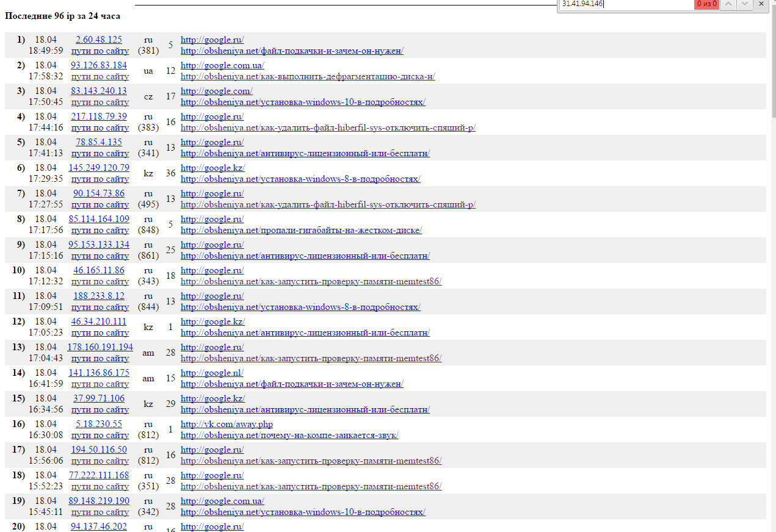Open 'пути по сайту' for row 19

tap(100, 512)
